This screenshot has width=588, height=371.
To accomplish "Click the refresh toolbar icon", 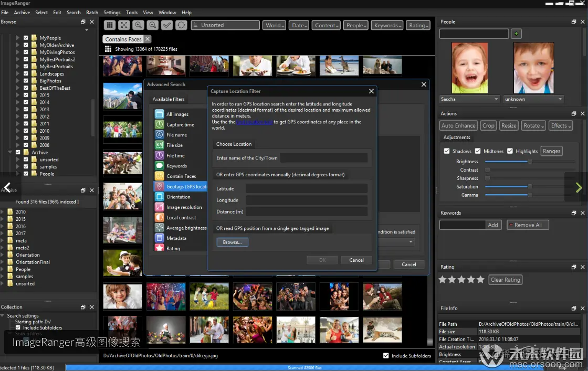I will pyautogui.click(x=181, y=25).
